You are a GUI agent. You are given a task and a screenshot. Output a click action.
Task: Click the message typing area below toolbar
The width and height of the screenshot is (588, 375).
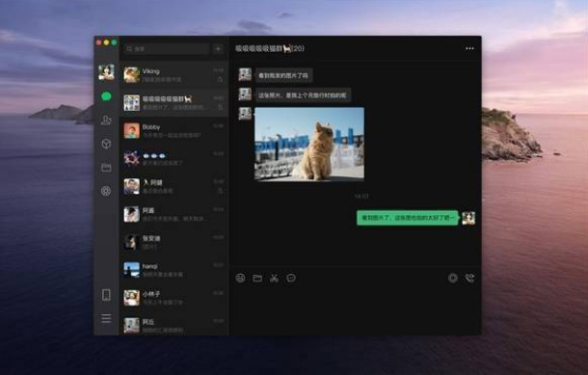(x=356, y=309)
